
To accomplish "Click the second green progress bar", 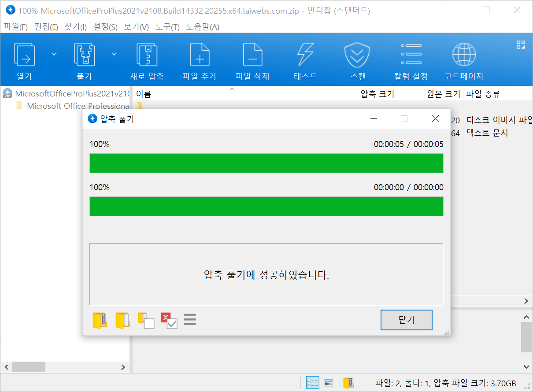I will pyautogui.click(x=266, y=206).
